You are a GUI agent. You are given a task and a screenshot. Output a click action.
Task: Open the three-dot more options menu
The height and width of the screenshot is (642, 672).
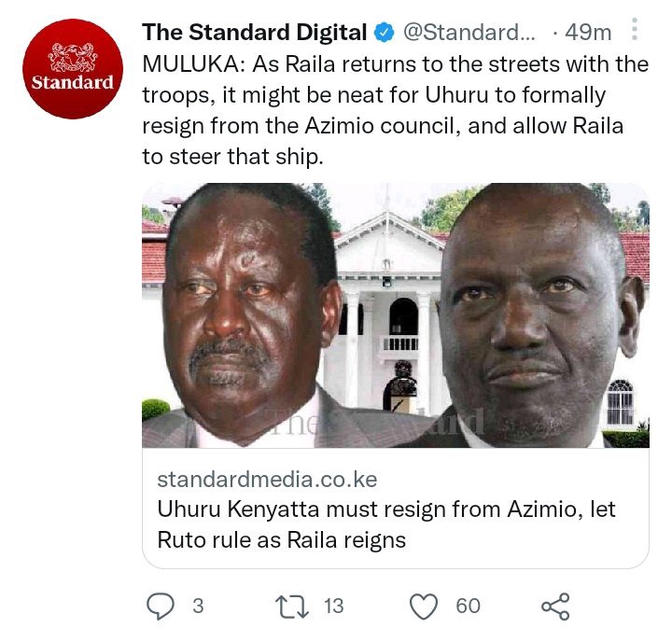point(635,30)
